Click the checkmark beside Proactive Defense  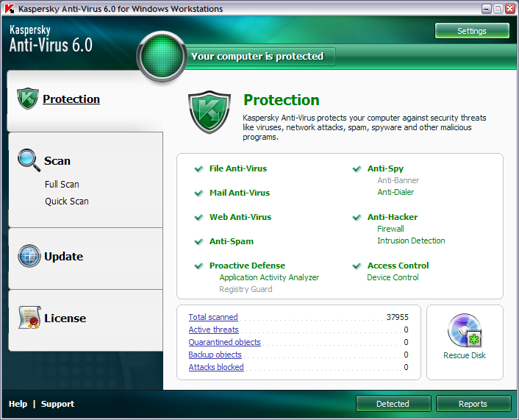pyautogui.click(x=198, y=266)
